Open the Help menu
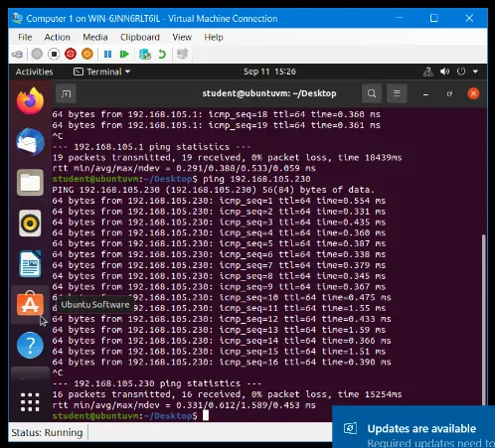Screen dimensions: 495x448 214,37
